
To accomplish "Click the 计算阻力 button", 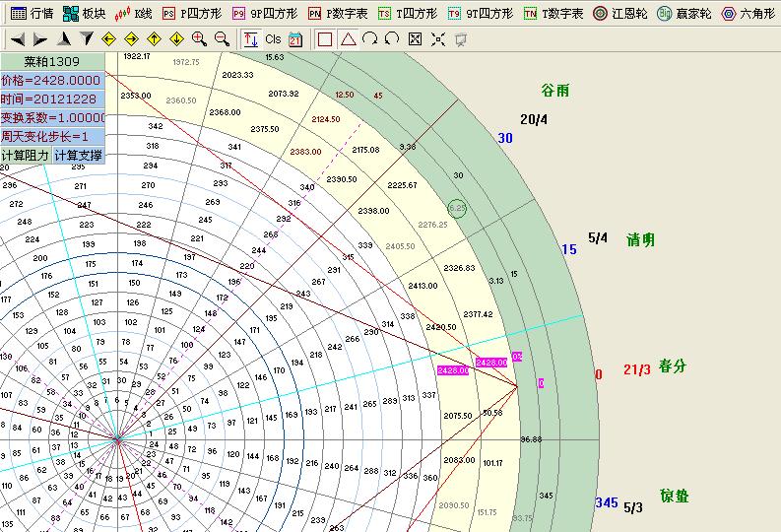I will click(x=26, y=156).
